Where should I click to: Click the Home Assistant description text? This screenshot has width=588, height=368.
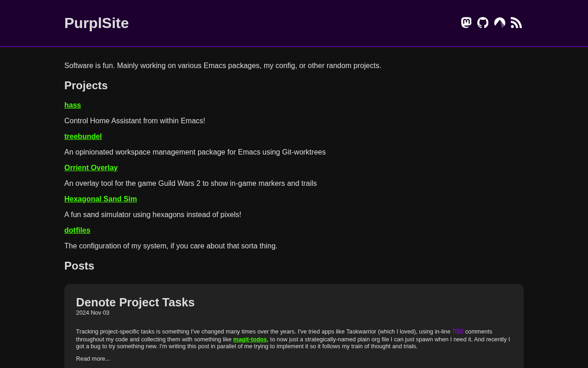tap(135, 121)
